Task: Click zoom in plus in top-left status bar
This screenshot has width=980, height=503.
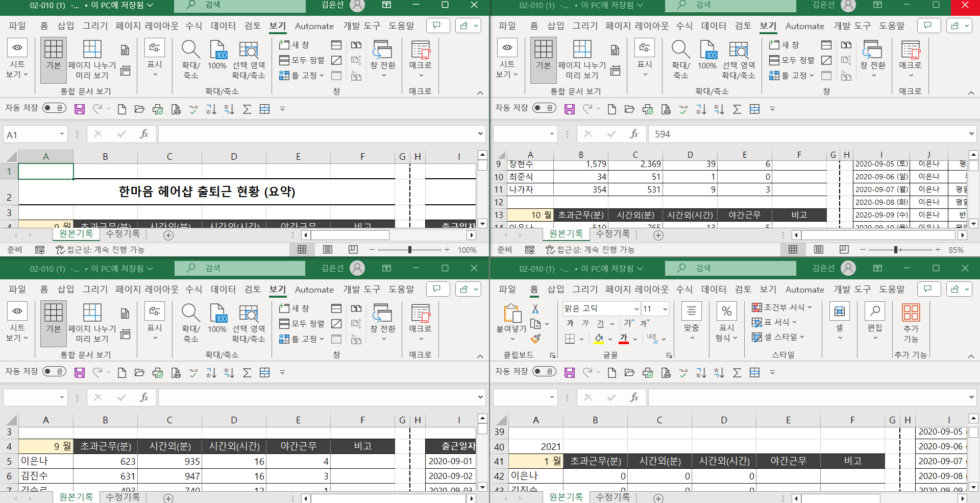Action: [x=447, y=249]
